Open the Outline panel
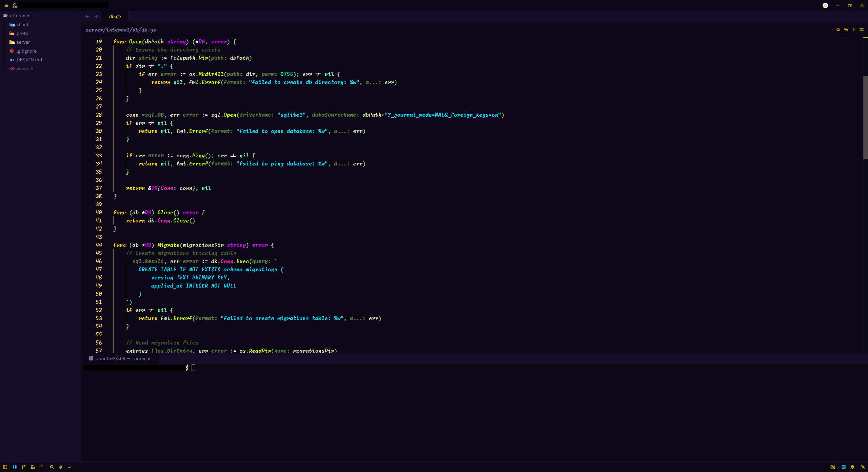 click(x=41, y=467)
